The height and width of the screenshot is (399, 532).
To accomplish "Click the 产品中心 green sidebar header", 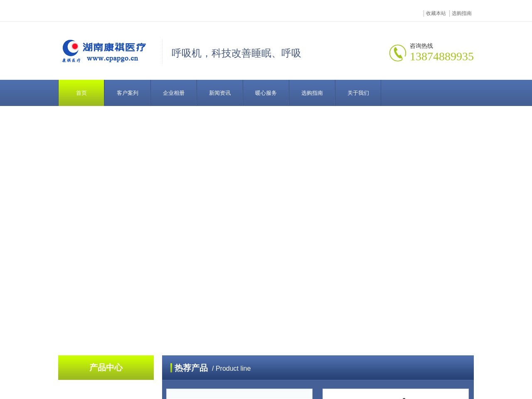I will click(106, 367).
